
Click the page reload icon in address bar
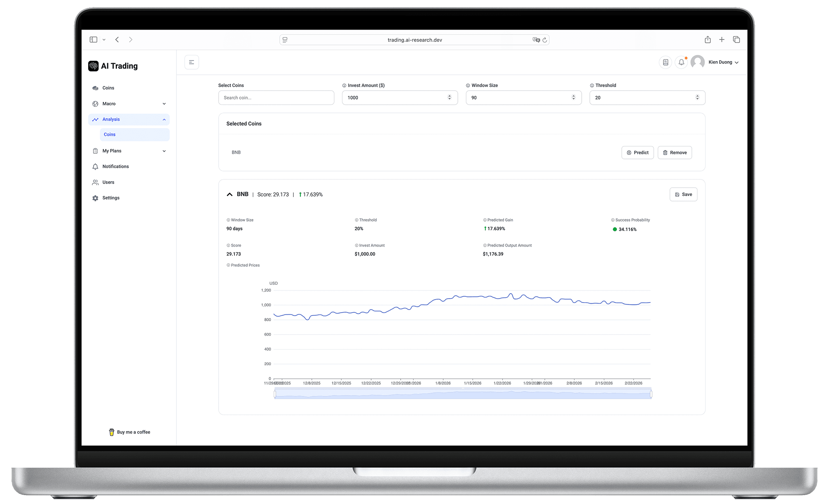(x=545, y=40)
